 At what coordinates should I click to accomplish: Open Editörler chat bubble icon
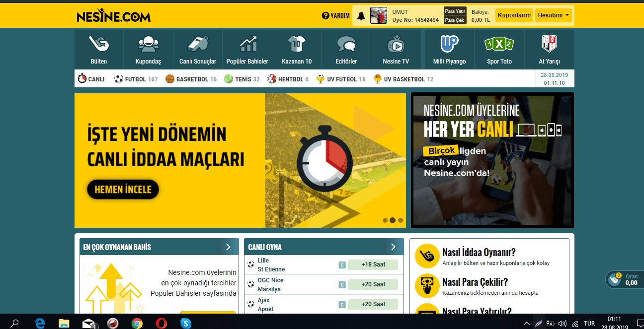point(346,44)
